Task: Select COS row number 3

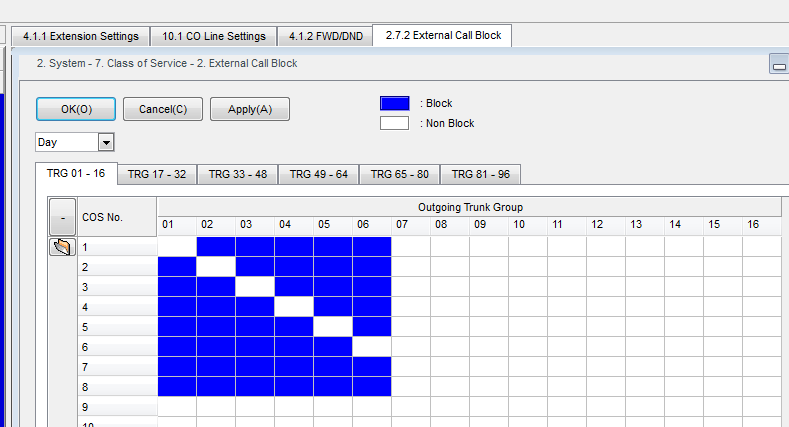Action: pyautogui.click(x=117, y=287)
